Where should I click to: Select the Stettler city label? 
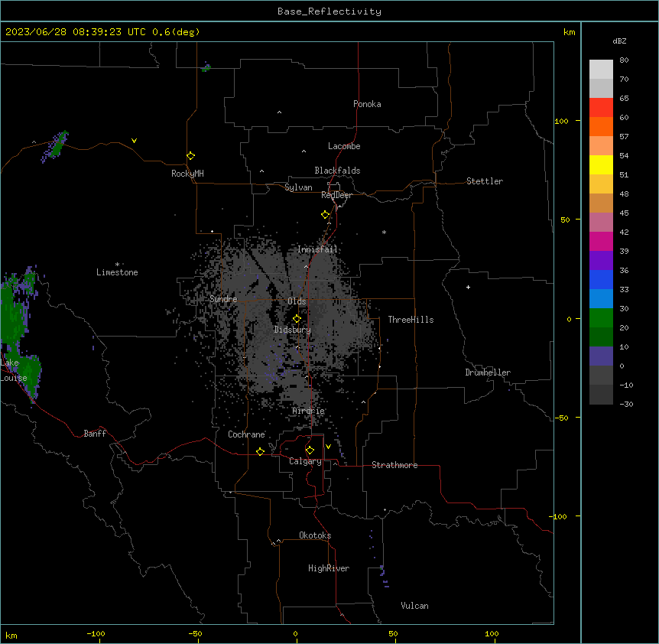coord(485,181)
